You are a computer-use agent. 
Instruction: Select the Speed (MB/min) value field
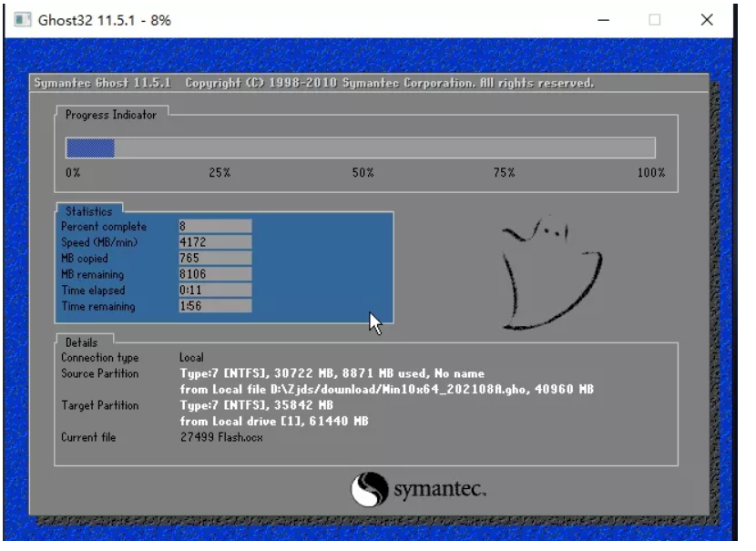point(215,242)
